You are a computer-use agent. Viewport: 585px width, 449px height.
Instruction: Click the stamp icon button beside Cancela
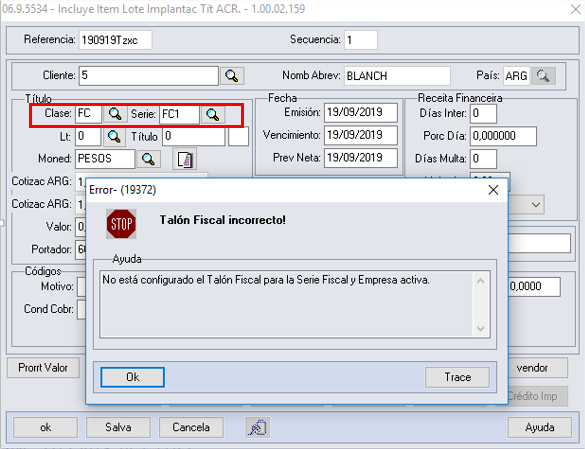pyautogui.click(x=258, y=427)
